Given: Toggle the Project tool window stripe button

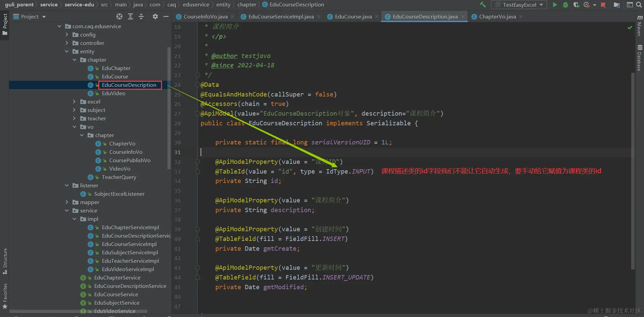Looking at the screenshot, I should pyautogui.click(x=5, y=24).
